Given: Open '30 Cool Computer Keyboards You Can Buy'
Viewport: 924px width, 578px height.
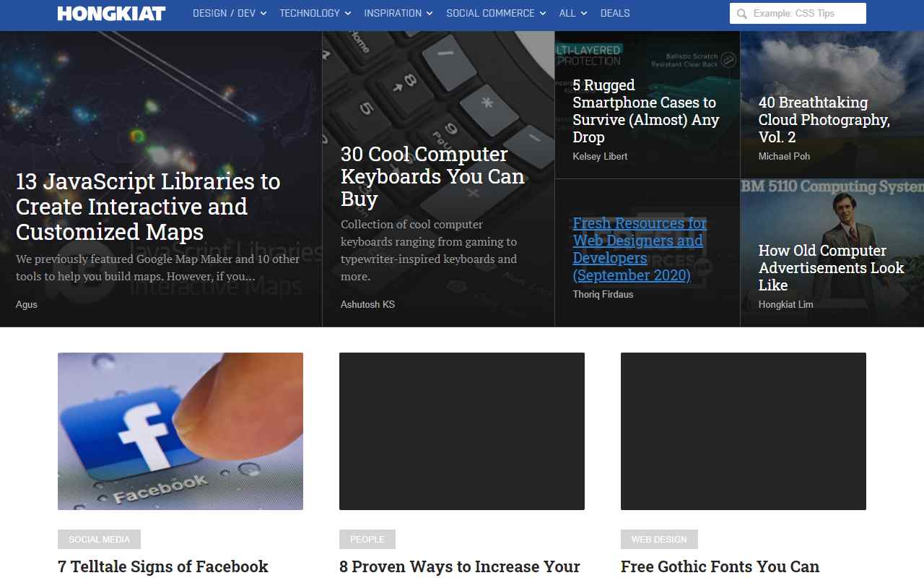Looking at the screenshot, I should 432,176.
